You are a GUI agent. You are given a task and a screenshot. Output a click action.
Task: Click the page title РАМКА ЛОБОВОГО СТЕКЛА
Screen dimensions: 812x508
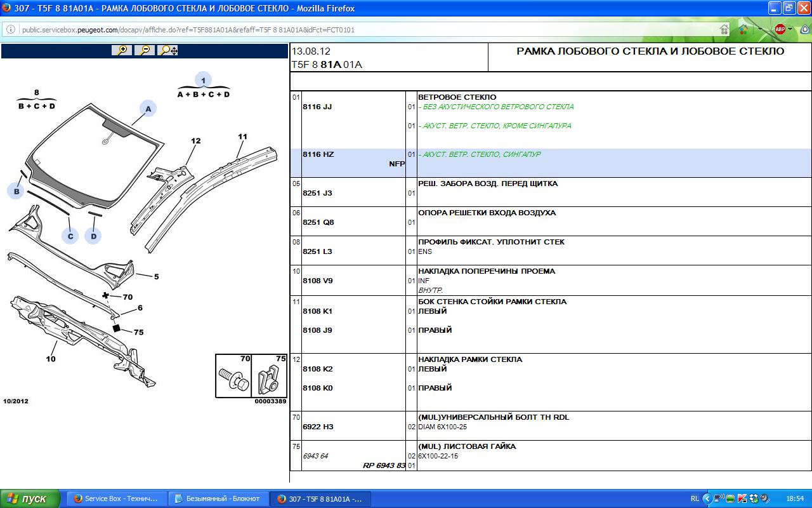click(650, 51)
